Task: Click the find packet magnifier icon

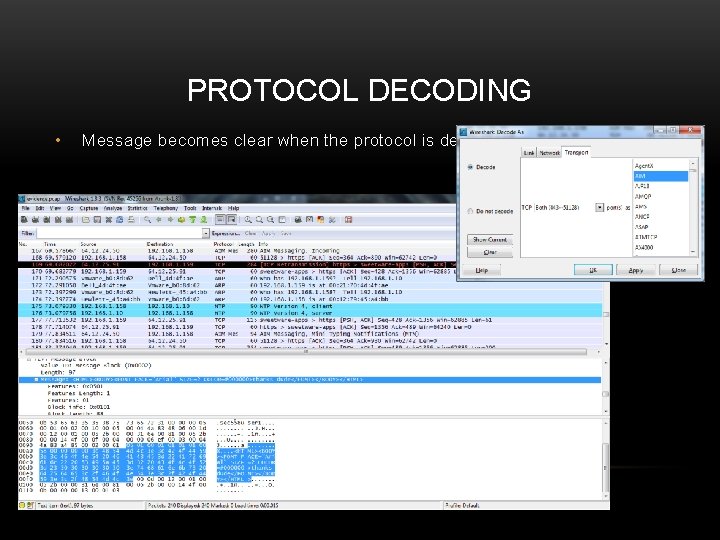Action: click(147, 220)
